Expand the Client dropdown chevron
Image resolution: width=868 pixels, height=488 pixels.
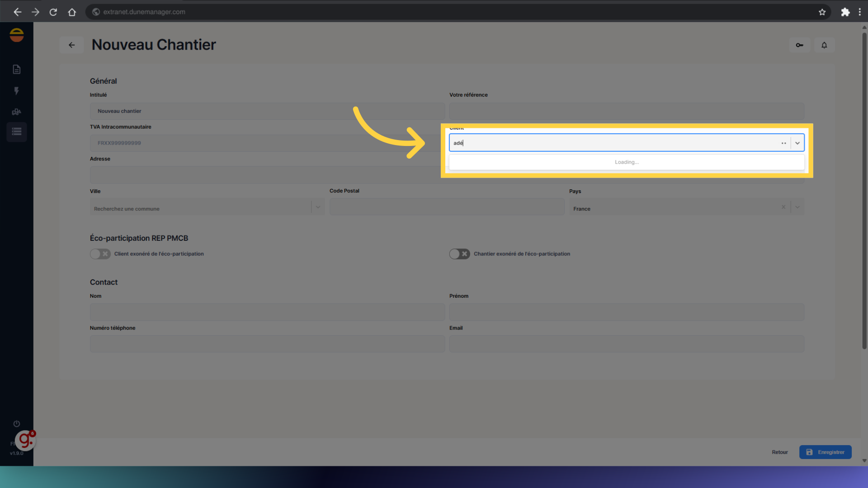coord(797,143)
